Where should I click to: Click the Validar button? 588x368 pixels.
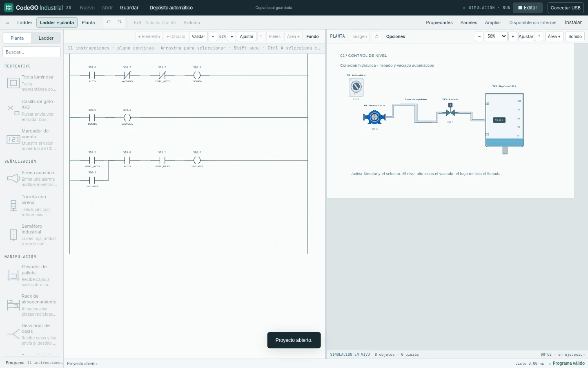tap(198, 36)
